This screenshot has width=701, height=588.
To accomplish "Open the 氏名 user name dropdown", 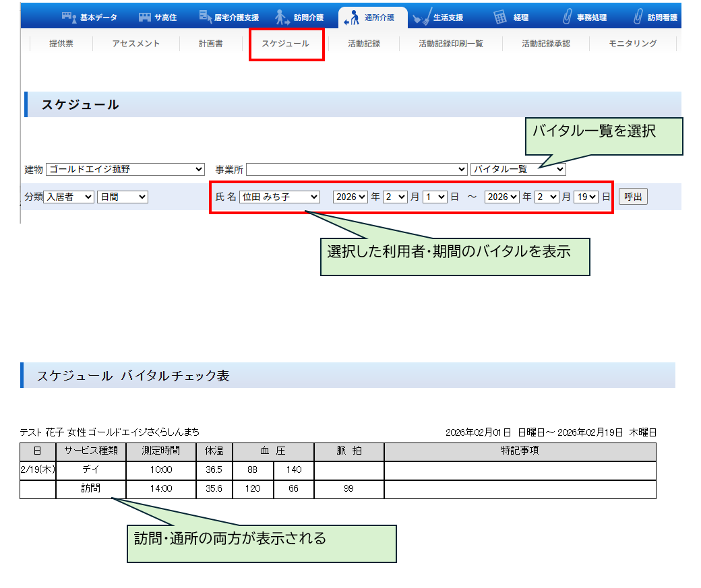I will point(280,197).
